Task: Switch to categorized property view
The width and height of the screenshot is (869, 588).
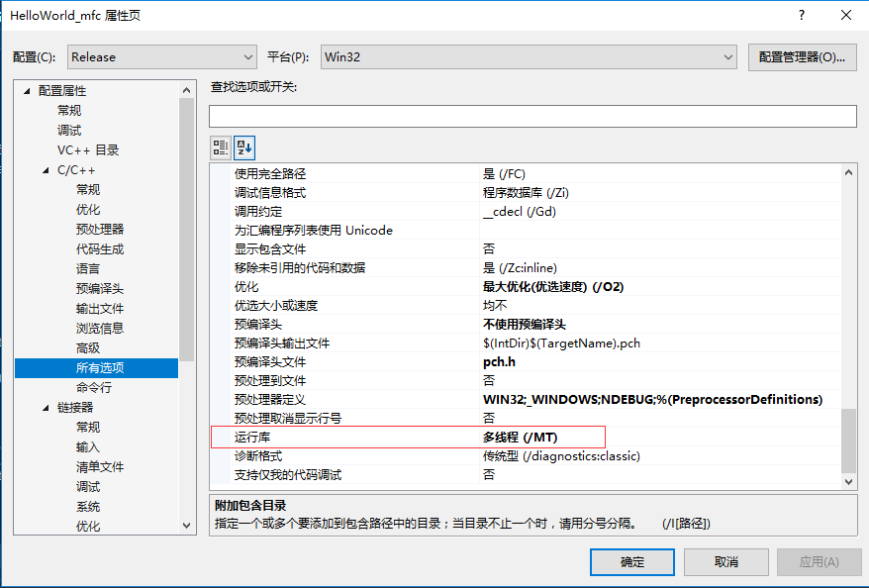Action: click(220, 147)
